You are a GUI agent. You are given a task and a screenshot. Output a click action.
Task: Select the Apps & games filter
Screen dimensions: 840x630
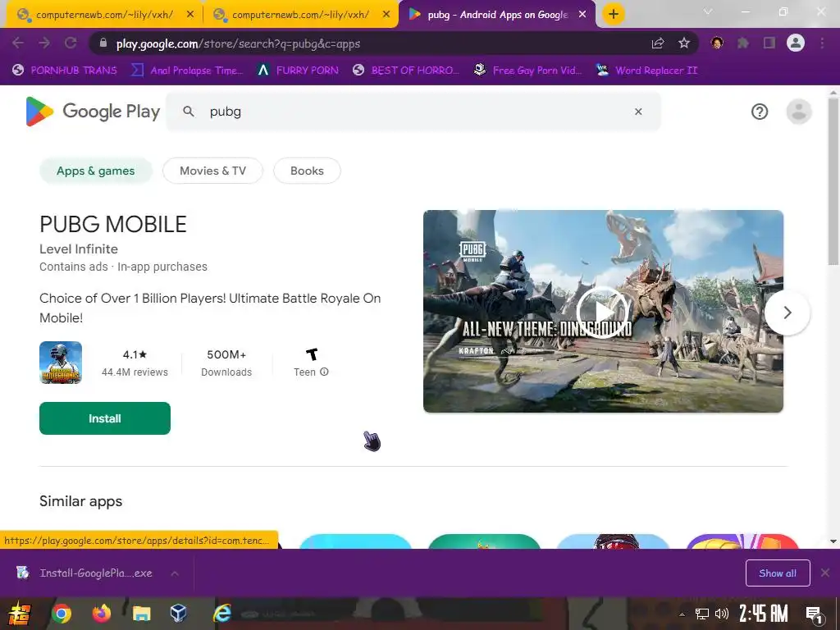96,171
